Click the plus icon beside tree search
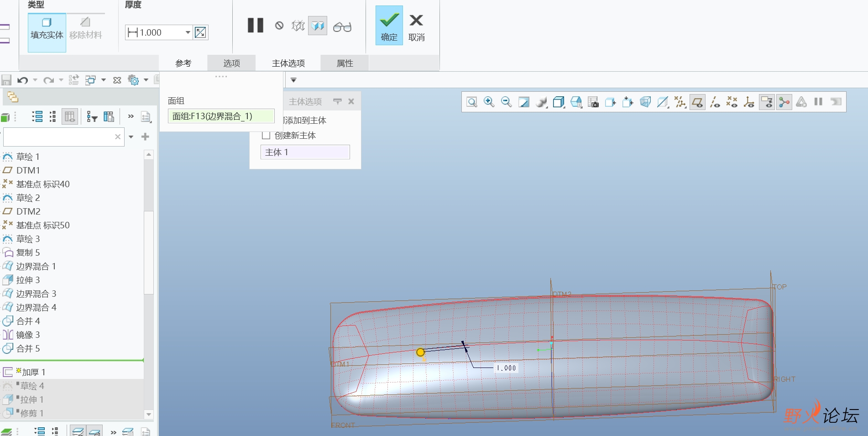 [145, 137]
